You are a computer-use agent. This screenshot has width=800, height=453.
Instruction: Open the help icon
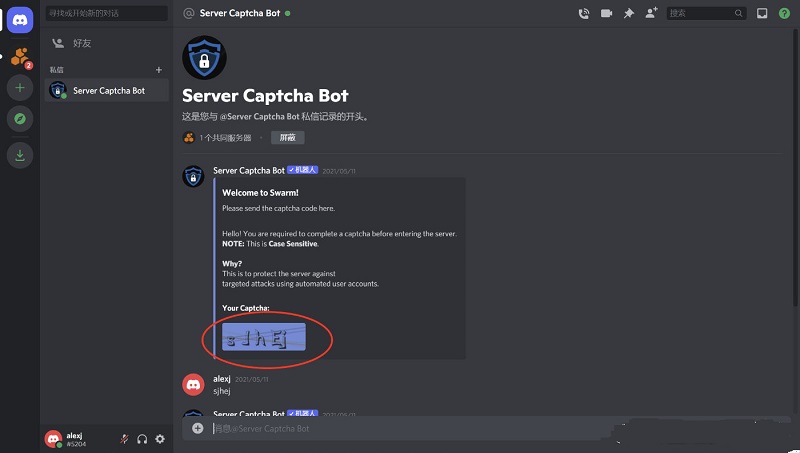click(784, 13)
